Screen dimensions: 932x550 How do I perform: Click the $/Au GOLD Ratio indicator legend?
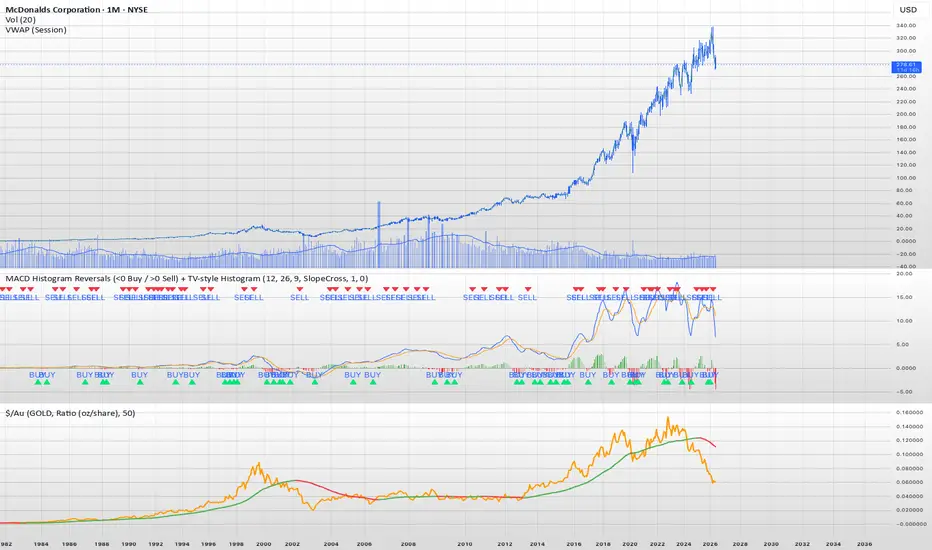pos(70,413)
